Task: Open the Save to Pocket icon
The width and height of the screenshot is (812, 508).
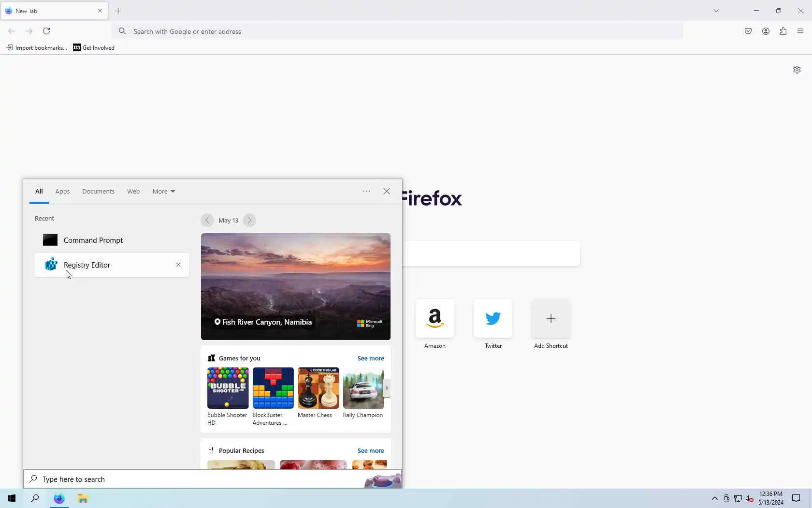Action: 748,31
